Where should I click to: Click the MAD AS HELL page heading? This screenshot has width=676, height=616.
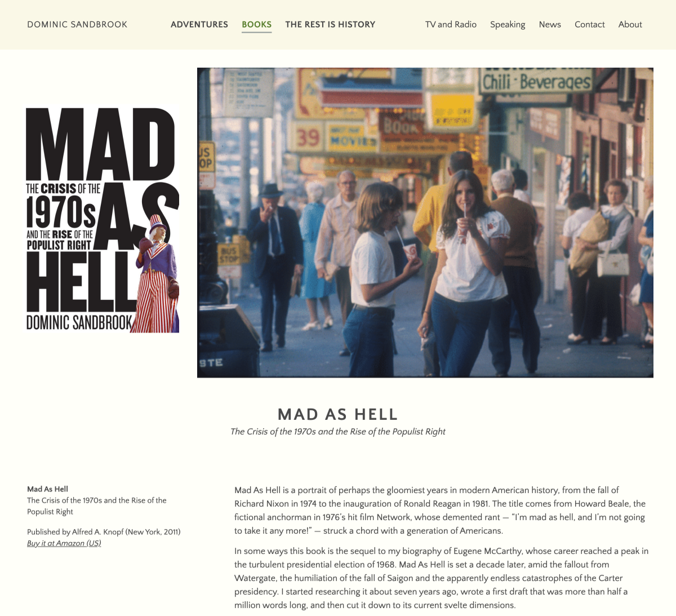click(338, 414)
